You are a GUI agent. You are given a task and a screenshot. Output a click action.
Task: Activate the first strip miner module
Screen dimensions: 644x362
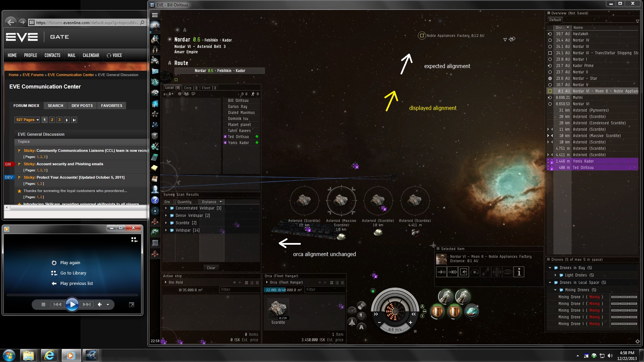446,297
